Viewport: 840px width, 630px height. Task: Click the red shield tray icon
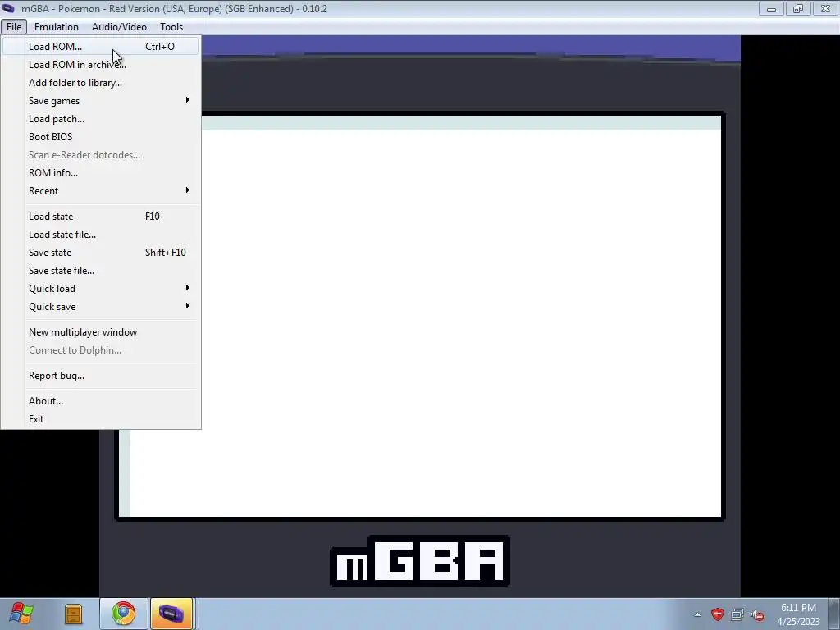point(717,614)
